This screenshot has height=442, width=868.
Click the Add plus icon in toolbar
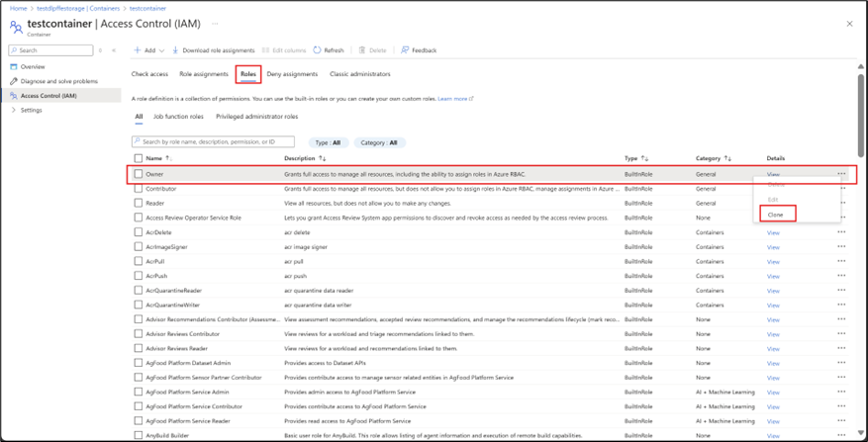pyautogui.click(x=137, y=50)
